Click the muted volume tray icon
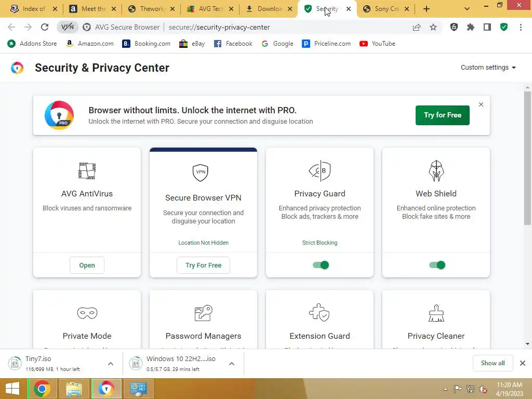This screenshot has width=532, height=399. 483,389
